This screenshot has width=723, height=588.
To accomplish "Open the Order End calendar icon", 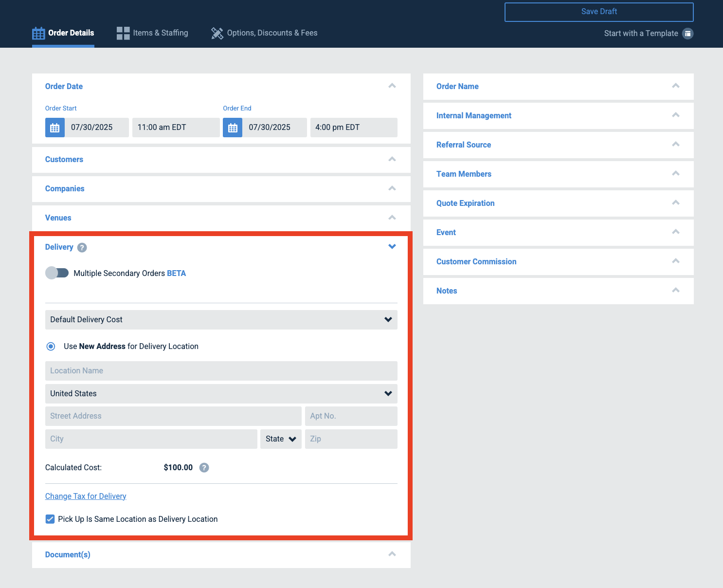I will [233, 128].
